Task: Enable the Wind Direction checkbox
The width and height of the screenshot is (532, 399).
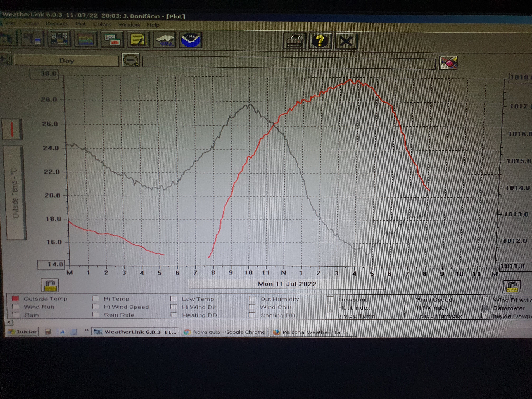Action: pyautogui.click(x=485, y=300)
